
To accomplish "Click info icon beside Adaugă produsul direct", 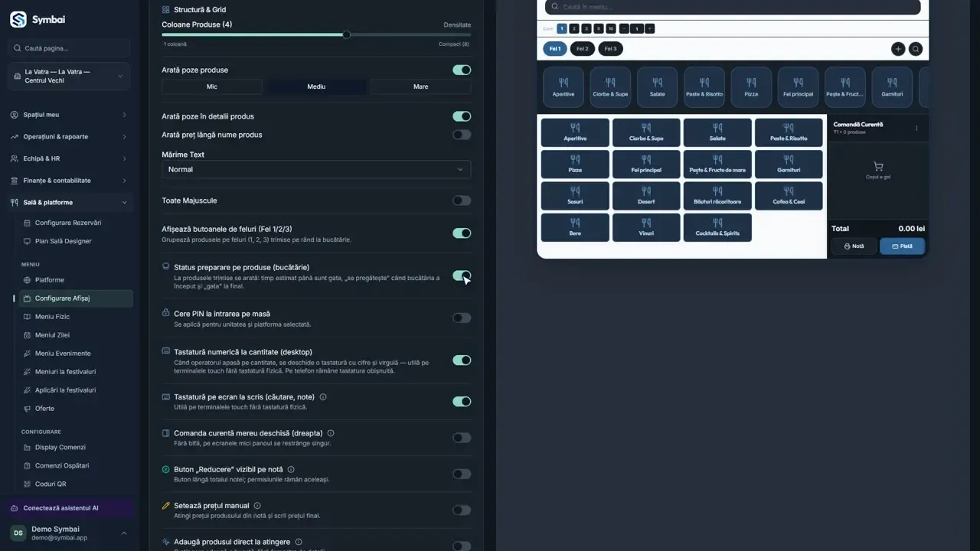I will point(298,542).
